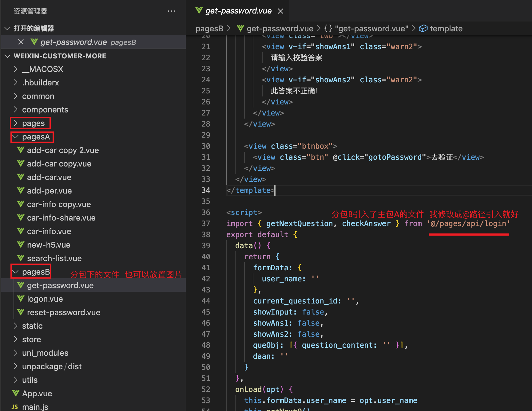Click the template breadcrumb segment
532x411 pixels.
[446, 29]
